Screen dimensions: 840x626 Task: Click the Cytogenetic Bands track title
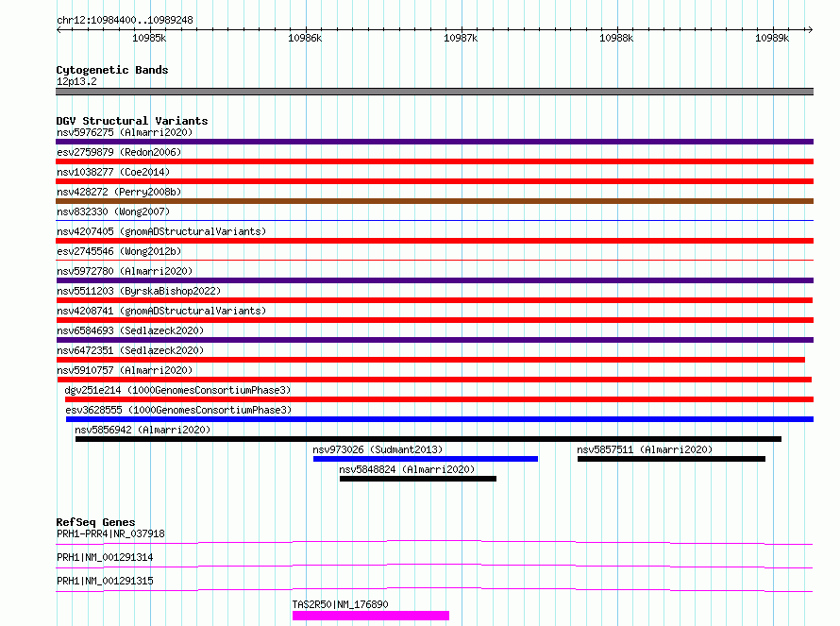112,70
